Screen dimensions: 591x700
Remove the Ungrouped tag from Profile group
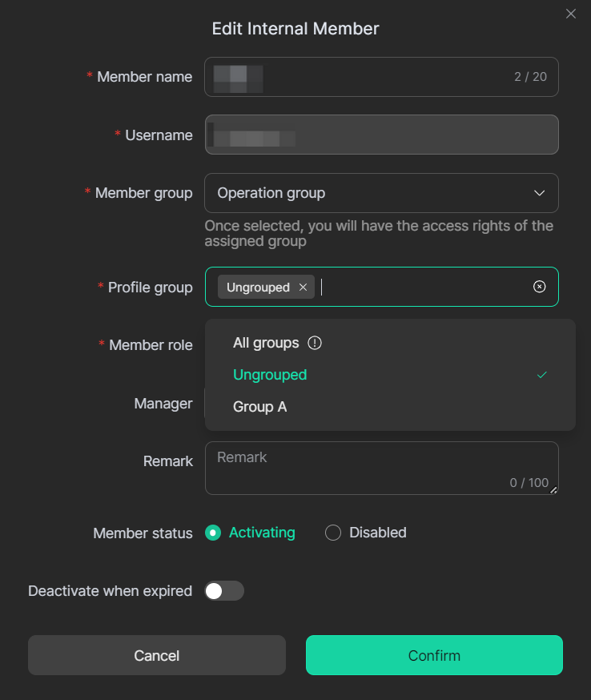pyautogui.click(x=303, y=288)
